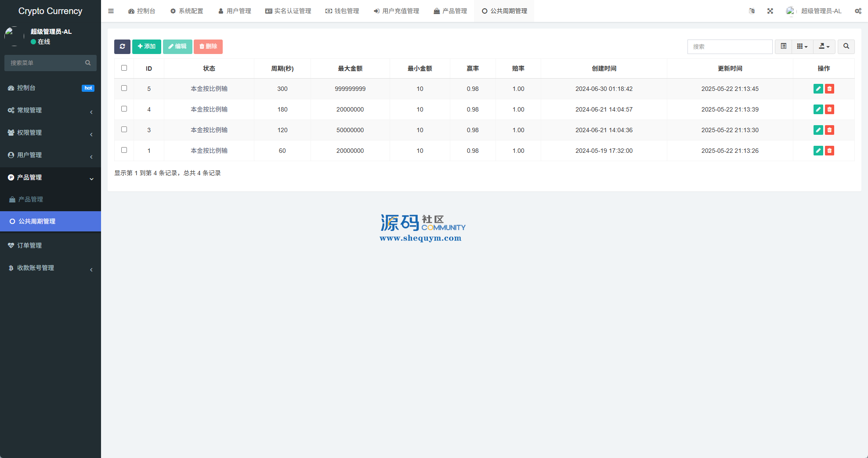Open the columns visibility dropdown
Image resolution: width=868 pixels, height=458 pixels.
click(802, 47)
